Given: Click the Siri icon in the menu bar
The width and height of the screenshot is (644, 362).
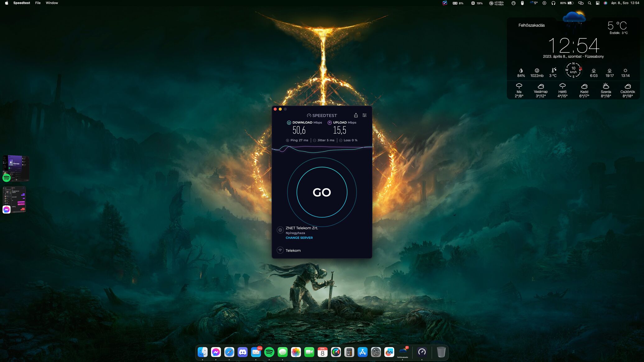Looking at the screenshot, I should pyautogui.click(x=605, y=3).
